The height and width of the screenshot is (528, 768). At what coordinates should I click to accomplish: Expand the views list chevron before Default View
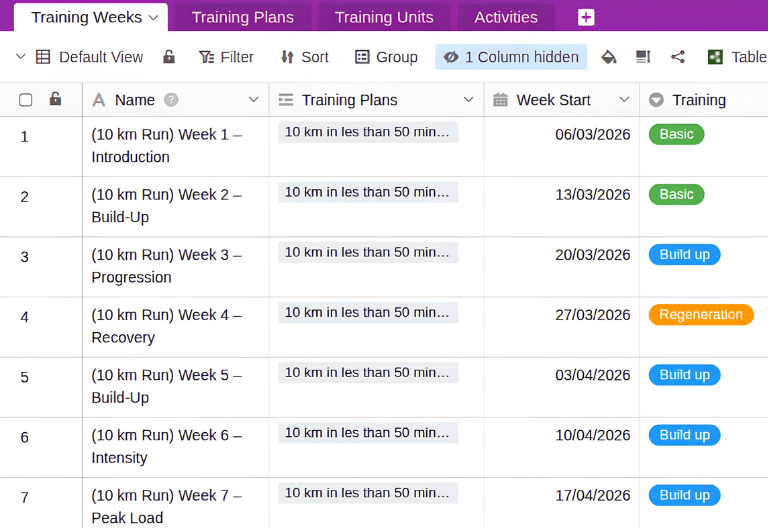[21, 56]
